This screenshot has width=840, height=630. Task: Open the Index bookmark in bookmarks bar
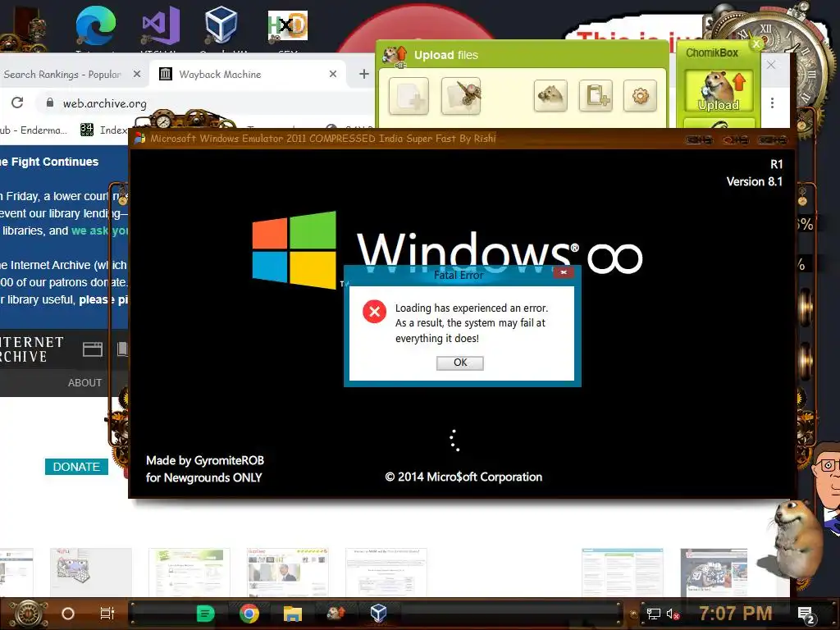click(x=104, y=130)
